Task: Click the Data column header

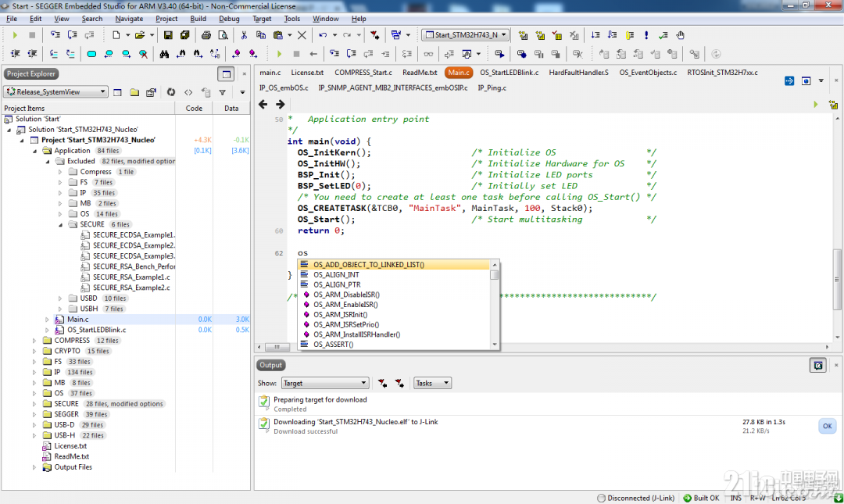Action: pyautogui.click(x=231, y=109)
